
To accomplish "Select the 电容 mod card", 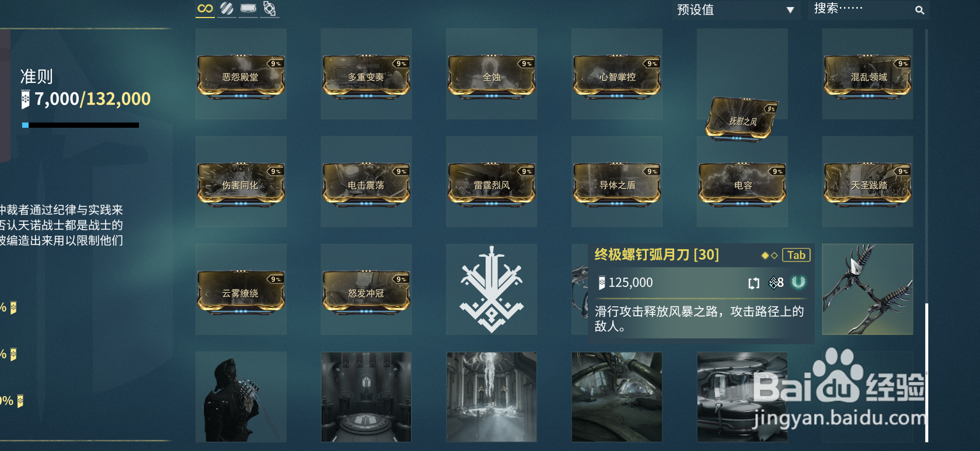I will pyautogui.click(x=742, y=184).
